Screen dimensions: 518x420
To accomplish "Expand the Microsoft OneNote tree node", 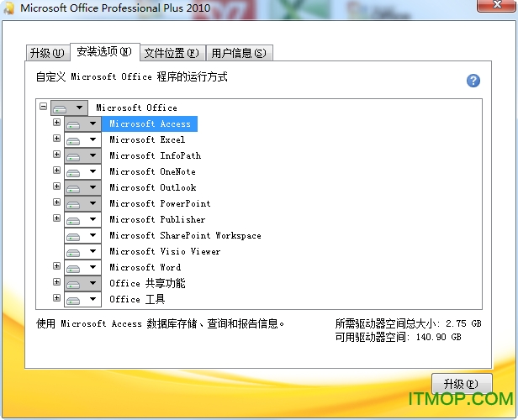I will point(57,171).
